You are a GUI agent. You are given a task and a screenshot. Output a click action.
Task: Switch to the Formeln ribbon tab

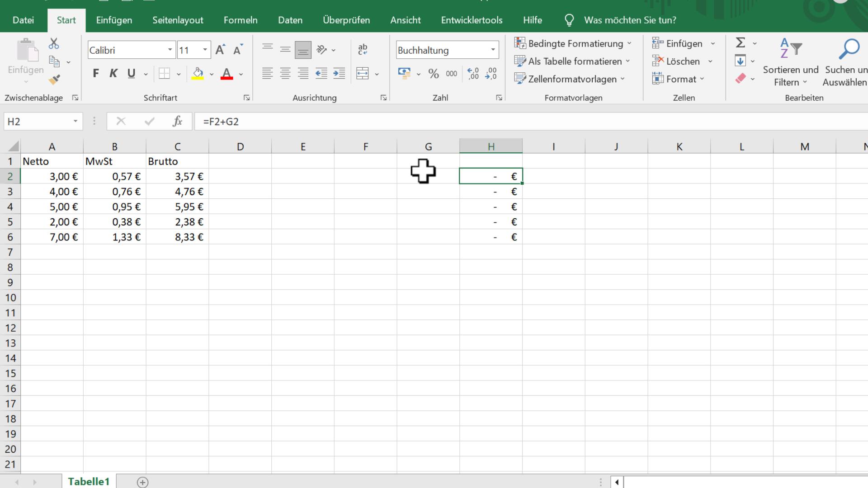(x=241, y=20)
